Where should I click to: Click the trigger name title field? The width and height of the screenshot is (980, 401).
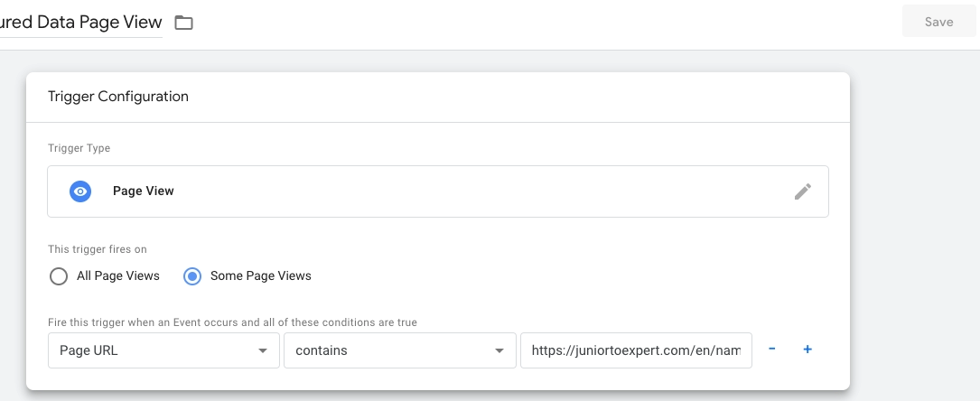(81, 23)
